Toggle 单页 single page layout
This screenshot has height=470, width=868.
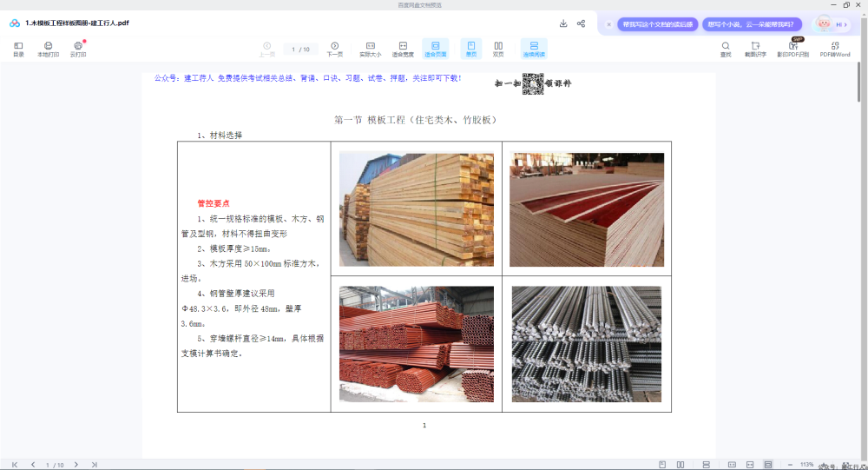(x=471, y=49)
